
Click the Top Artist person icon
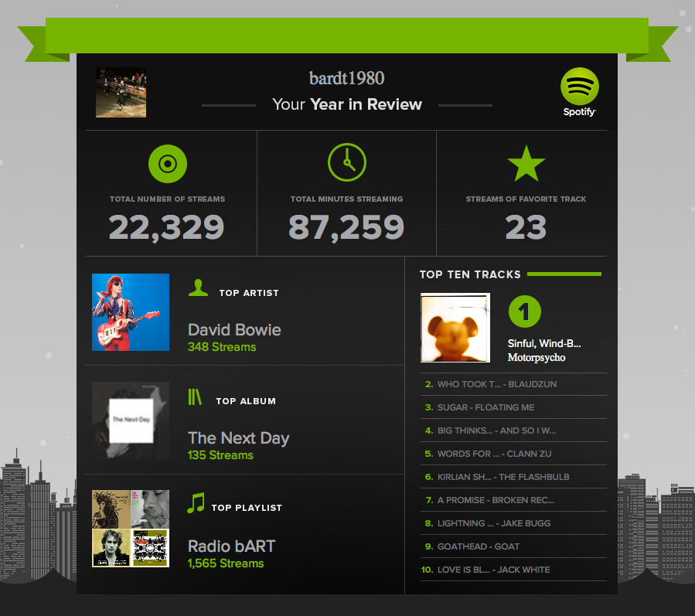(x=199, y=288)
